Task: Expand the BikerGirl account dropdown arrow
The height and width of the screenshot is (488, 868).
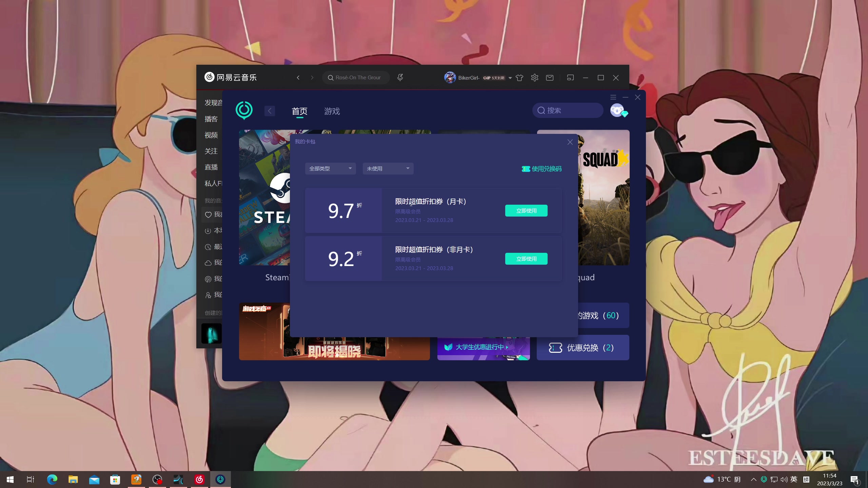Action: 510,78
